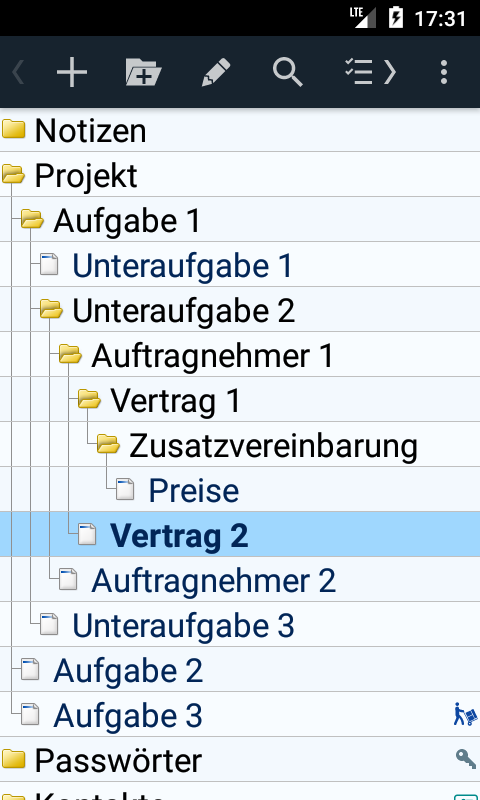Open the Auftragnehmer 2 note

click(213, 580)
